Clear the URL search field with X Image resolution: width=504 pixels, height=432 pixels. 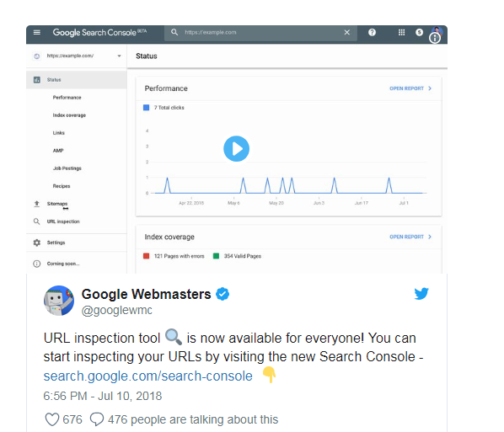pos(347,33)
